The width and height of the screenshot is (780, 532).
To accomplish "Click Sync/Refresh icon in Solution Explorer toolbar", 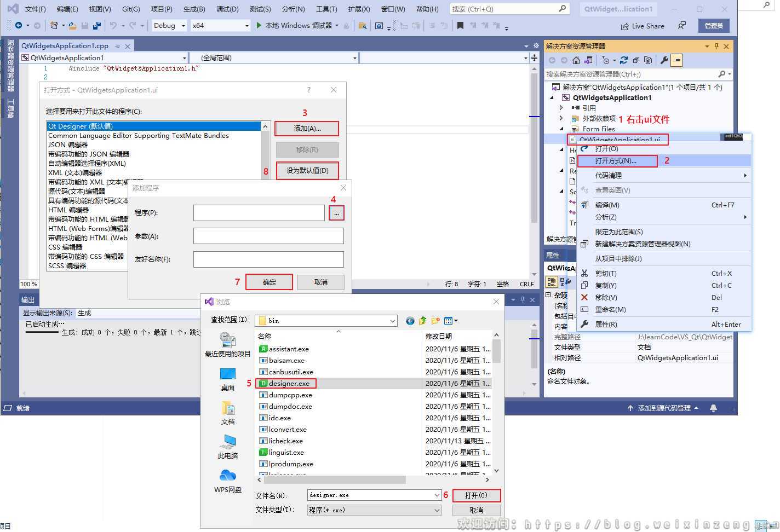I will click(624, 60).
